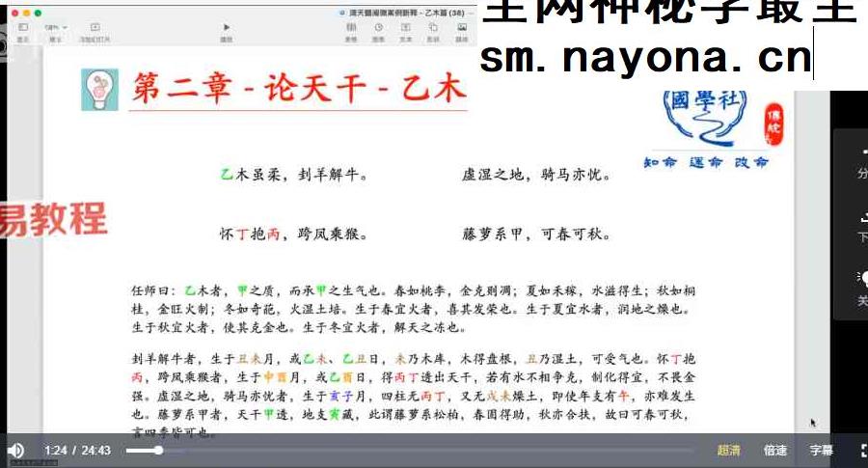868x468 pixels.
Task: Open the 超清 video quality selector
Action: [728, 451]
